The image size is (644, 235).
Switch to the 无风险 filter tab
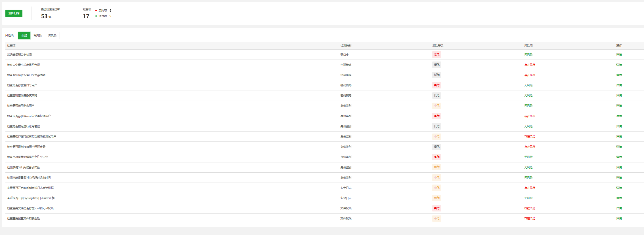pos(52,35)
